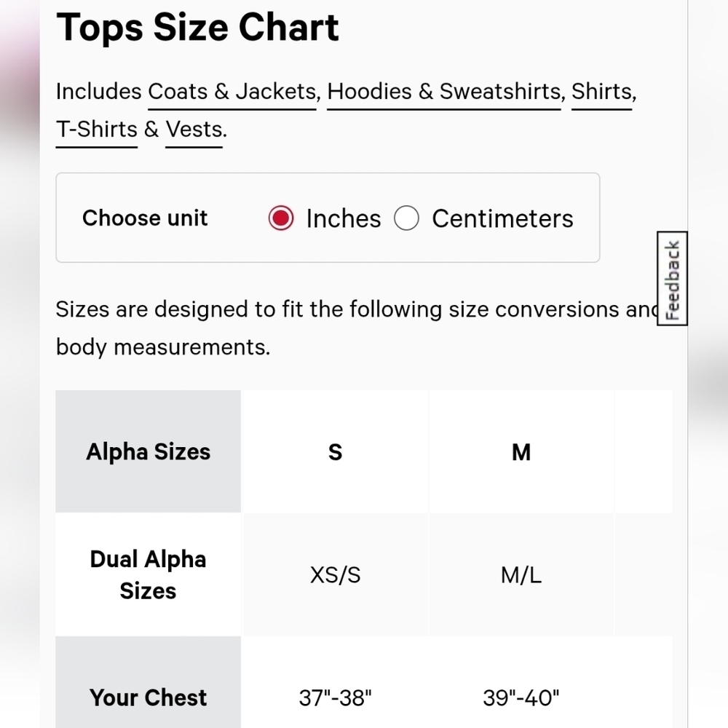Open the Coats & Jackets link
728x728 pixels.
coord(232,92)
